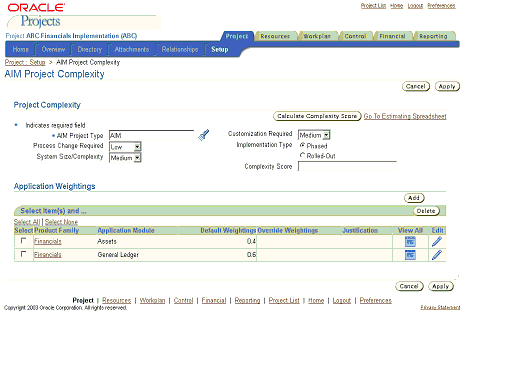Open the AIM Project Type flashlight search icon
This screenshot has width=512, height=384.
[203, 135]
